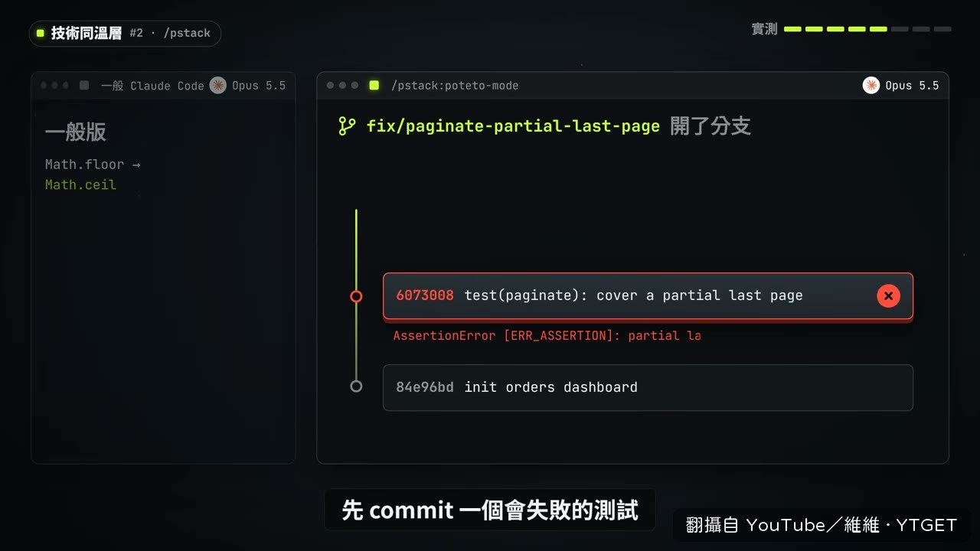
Task: Click the Opus 5.5 label in the 一般 Claude Code window
Action: 259,86
